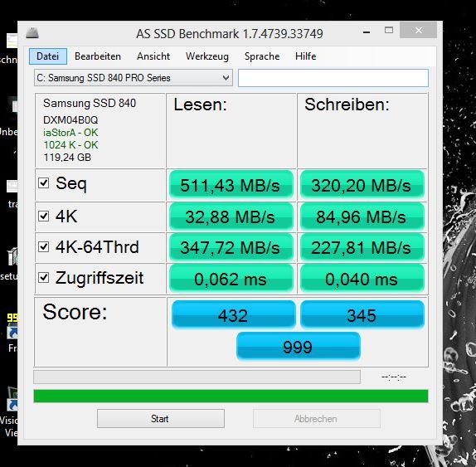This screenshot has height=467, width=476.
Task: Maximize the AS SSD Benchmark window
Action: (x=389, y=31)
